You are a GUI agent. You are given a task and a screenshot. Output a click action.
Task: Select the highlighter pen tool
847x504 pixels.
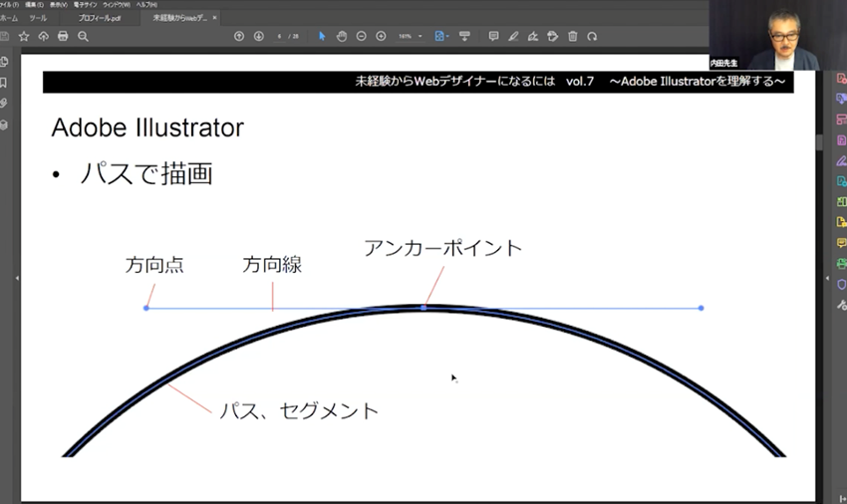[x=513, y=36]
